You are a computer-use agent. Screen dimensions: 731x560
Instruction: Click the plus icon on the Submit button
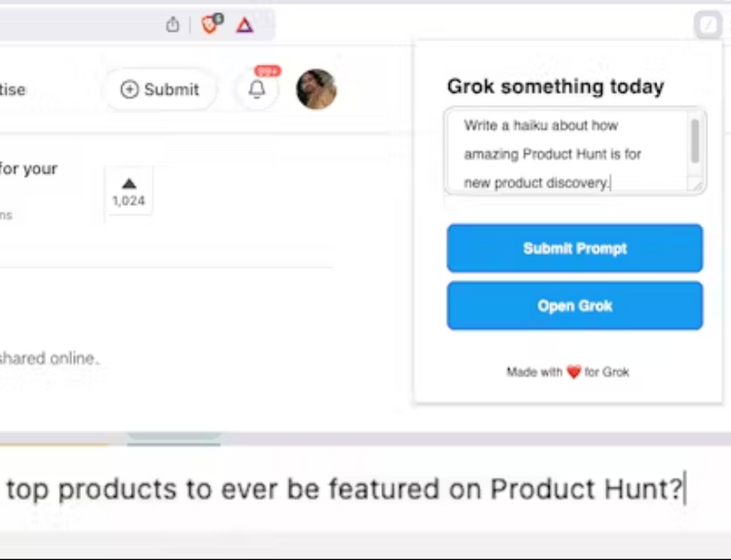pyautogui.click(x=130, y=89)
